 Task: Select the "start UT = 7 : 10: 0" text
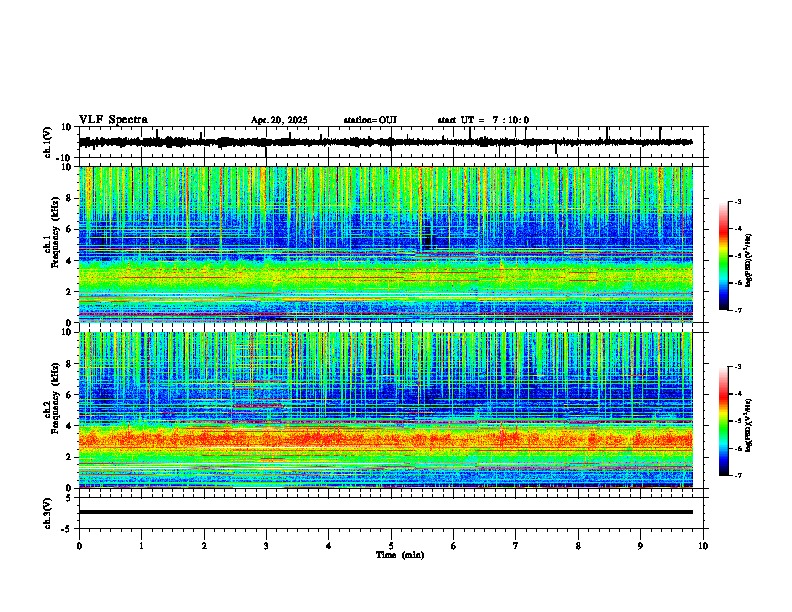coord(483,120)
